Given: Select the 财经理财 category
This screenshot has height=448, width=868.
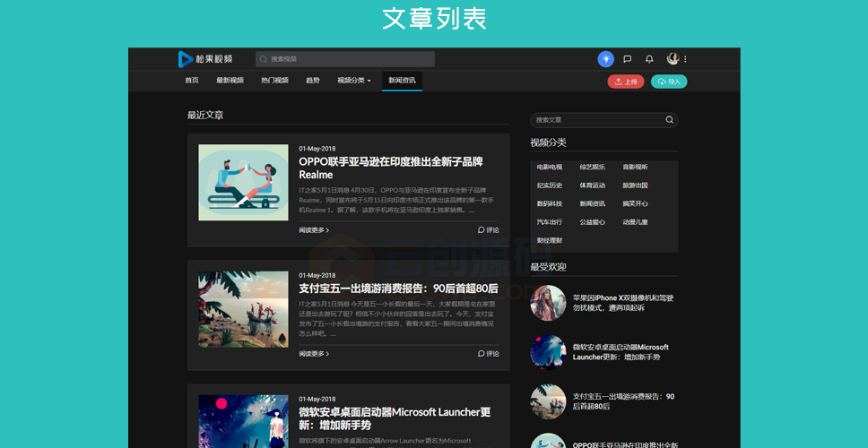Looking at the screenshot, I should [549, 240].
